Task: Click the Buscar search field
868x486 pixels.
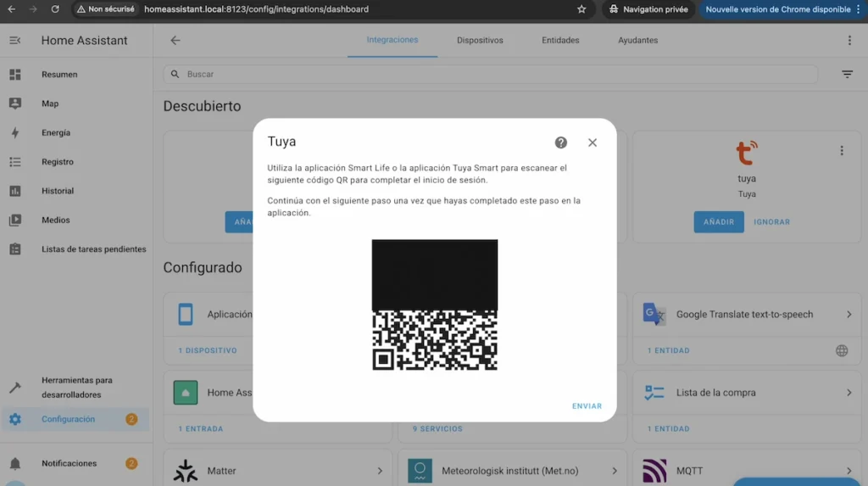Action: click(491, 75)
